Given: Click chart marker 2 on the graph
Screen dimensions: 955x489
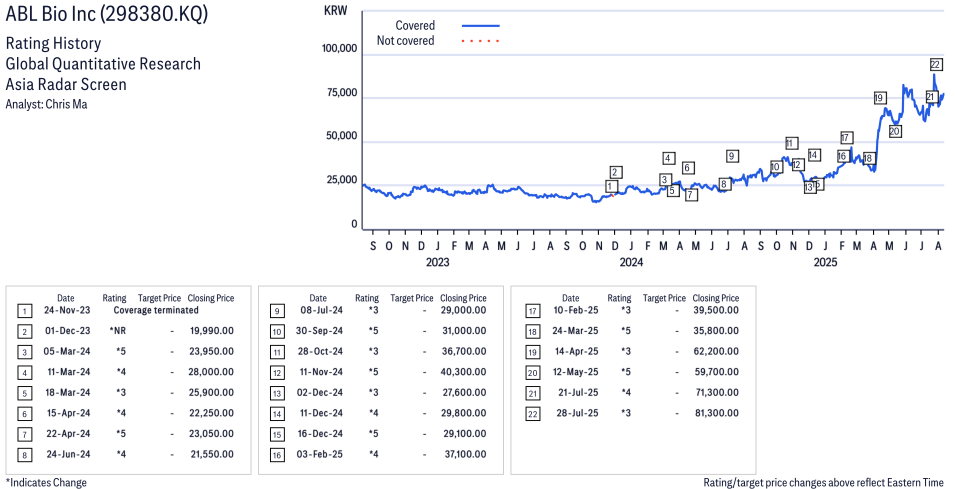Looking at the screenshot, I should click(616, 172).
